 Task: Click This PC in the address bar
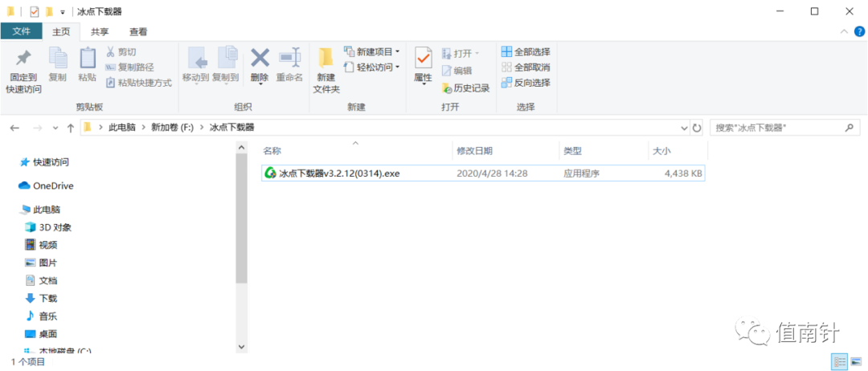121,127
